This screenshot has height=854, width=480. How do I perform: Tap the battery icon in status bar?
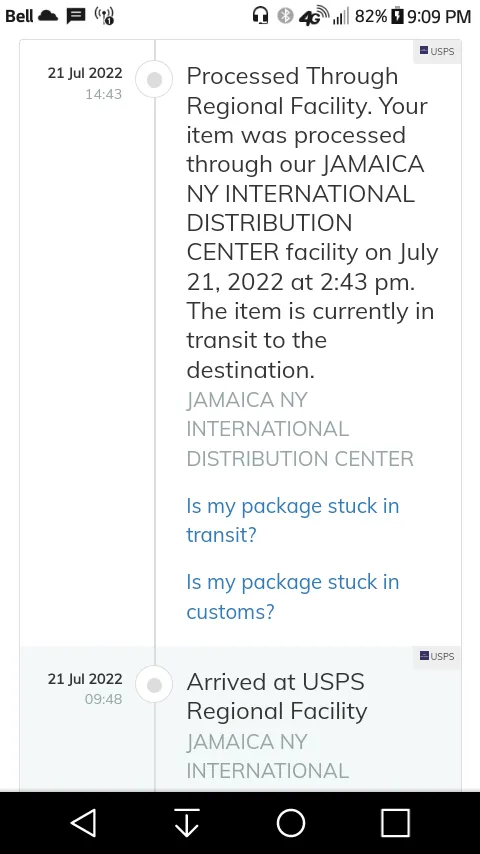(x=398, y=16)
